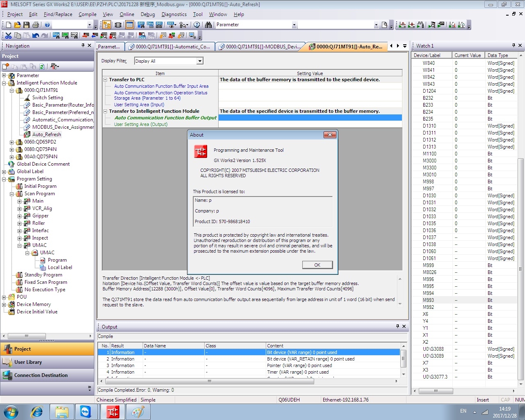Open the User Library pane
This screenshot has height=420, width=525.
click(47, 362)
